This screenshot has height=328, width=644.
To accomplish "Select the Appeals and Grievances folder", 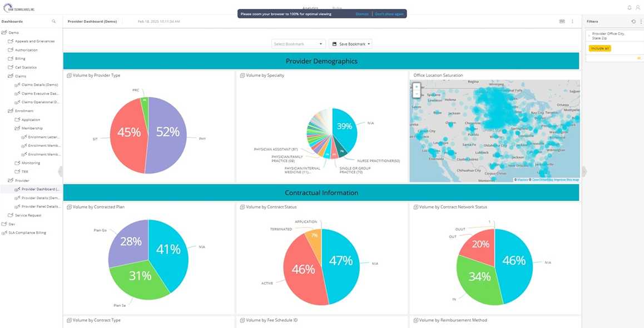I will [34, 41].
